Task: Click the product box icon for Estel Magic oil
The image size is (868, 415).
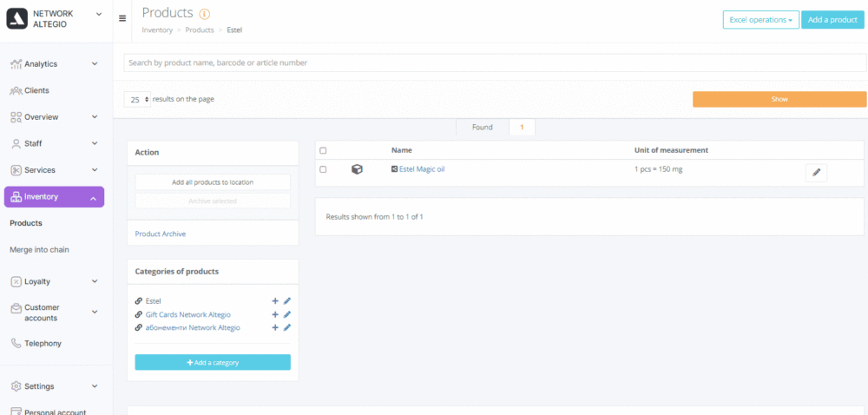Action: pos(357,170)
